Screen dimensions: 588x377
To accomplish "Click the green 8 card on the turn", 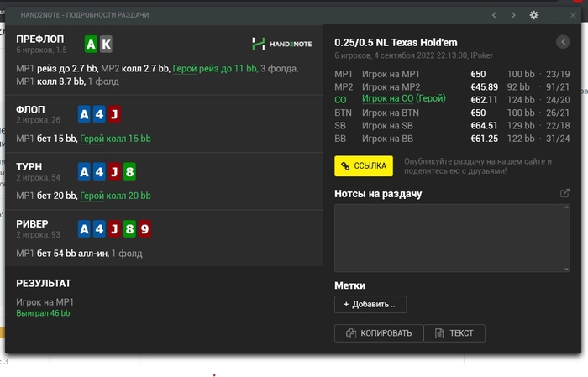I will [x=129, y=171].
